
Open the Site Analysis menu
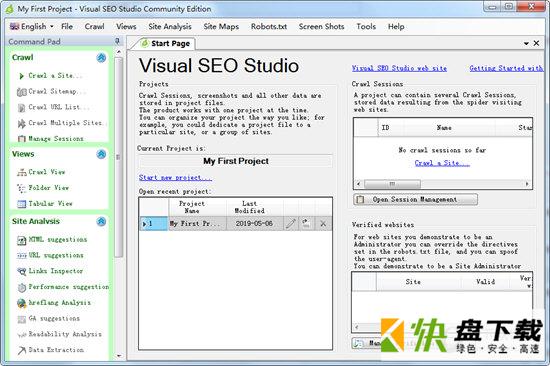[170, 26]
